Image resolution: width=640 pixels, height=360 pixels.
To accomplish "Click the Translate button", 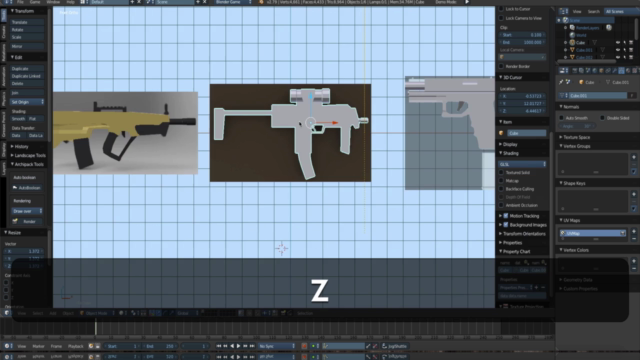I will pos(27,22).
